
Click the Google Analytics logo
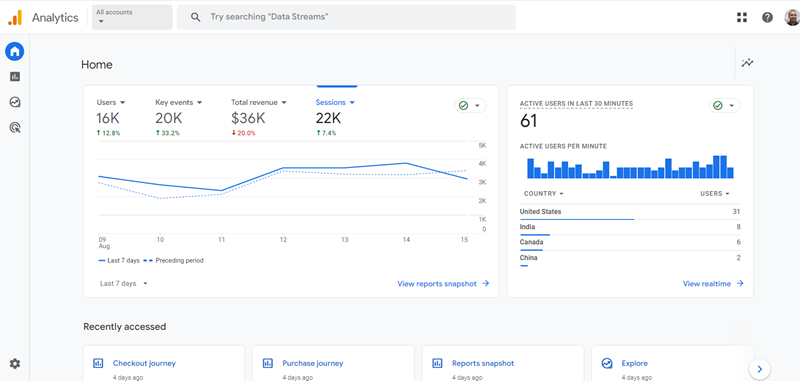click(x=15, y=17)
